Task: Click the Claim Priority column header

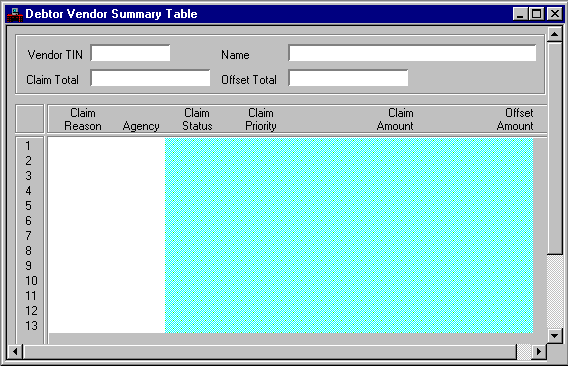Action: click(x=261, y=119)
